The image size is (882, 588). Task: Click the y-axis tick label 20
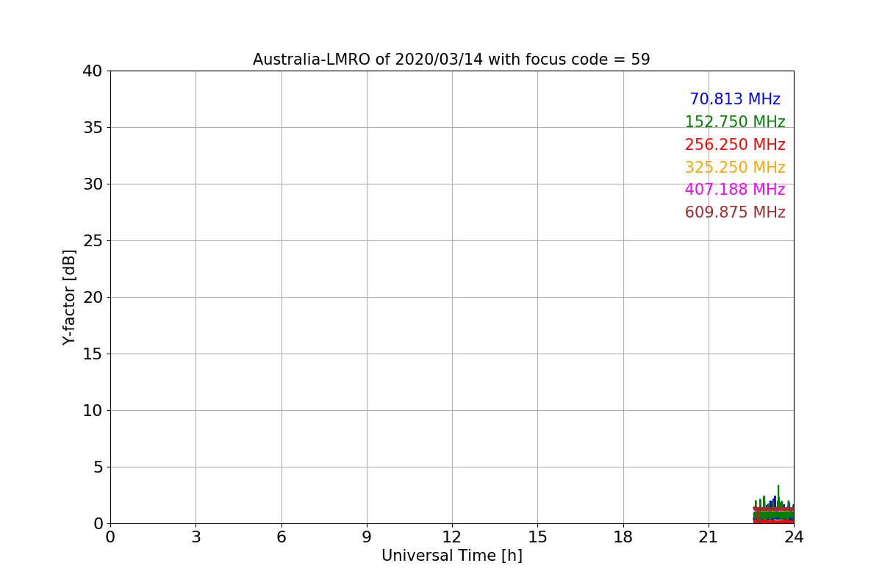(93, 298)
